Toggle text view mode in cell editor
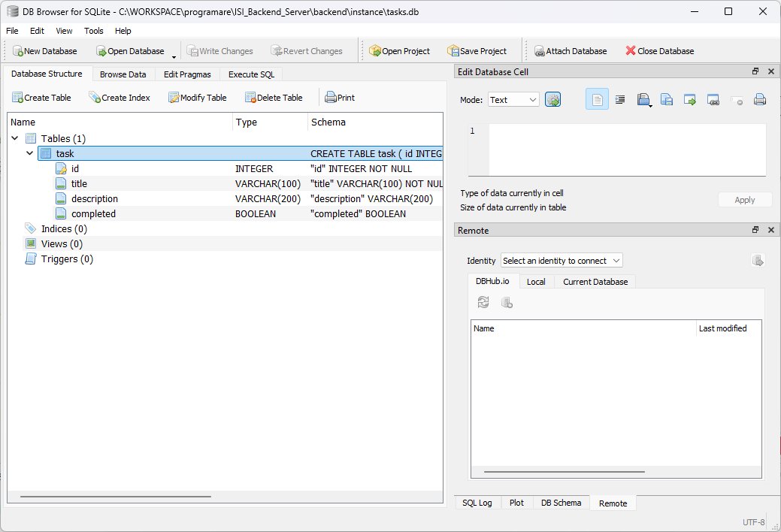Viewport: 781px width, 532px height. [597, 98]
